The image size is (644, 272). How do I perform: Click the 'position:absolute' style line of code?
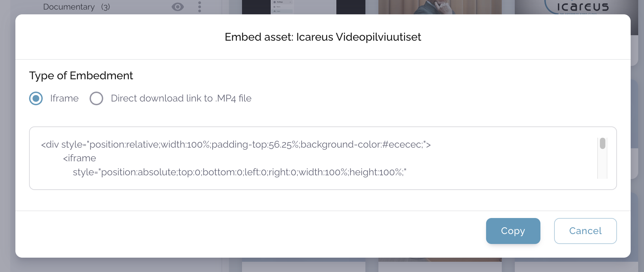[239, 172]
